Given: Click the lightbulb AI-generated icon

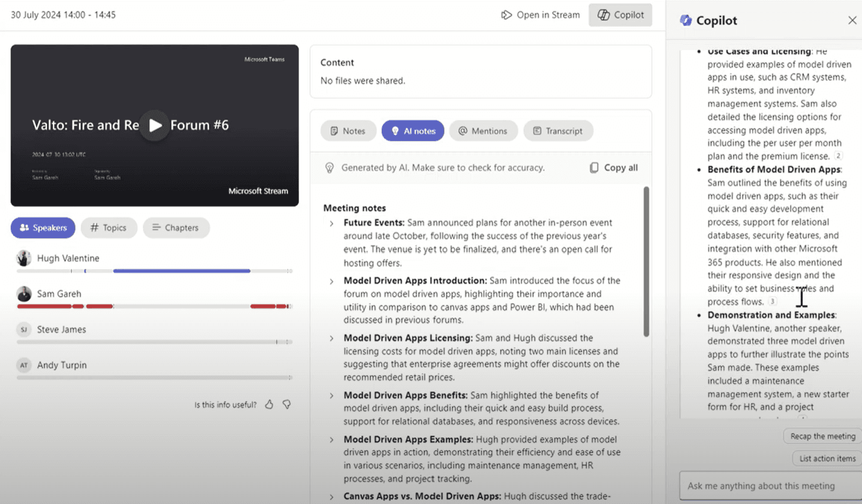Looking at the screenshot, I should tap(329, 168).
